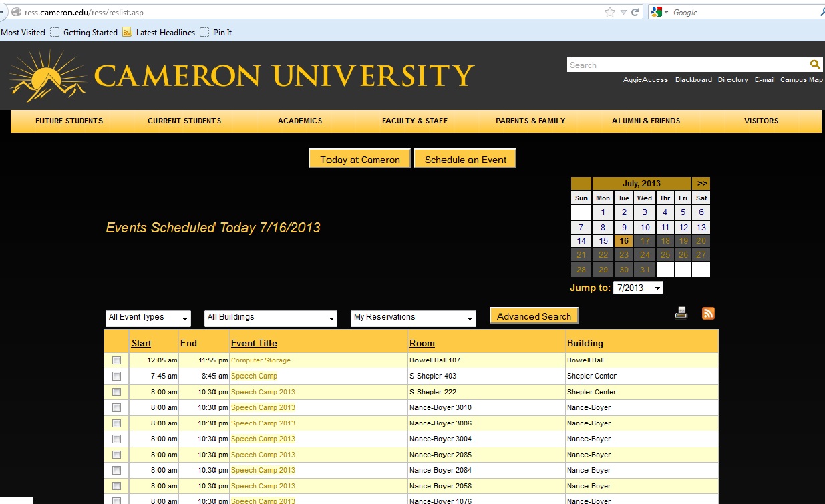Expand the My Reservations dropdown
Screen dimensions: 825x504
click(414, 318)
